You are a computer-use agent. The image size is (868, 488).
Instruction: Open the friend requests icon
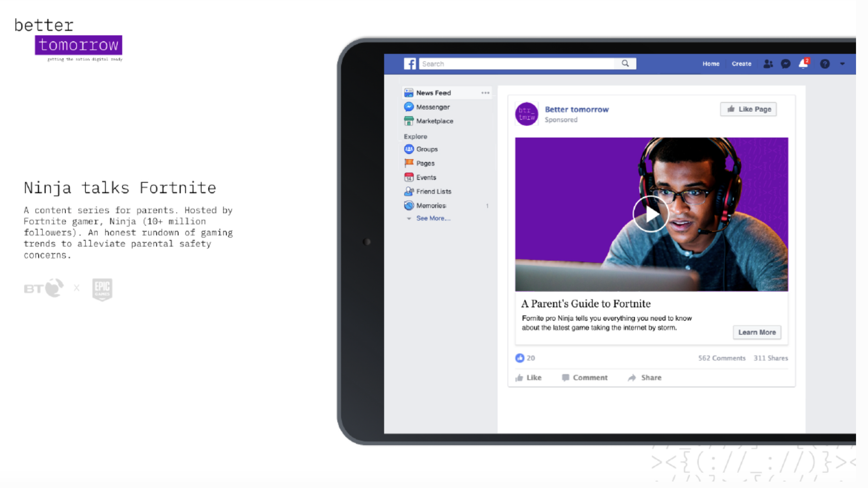(x=768, y=64)
